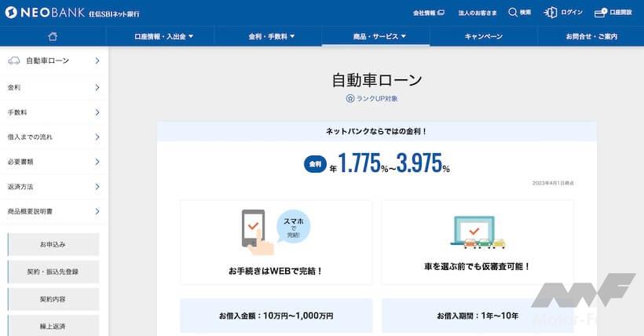The image size is (644, 336).
Task: Click the search magnifier icon
Action: coord(513,13)
